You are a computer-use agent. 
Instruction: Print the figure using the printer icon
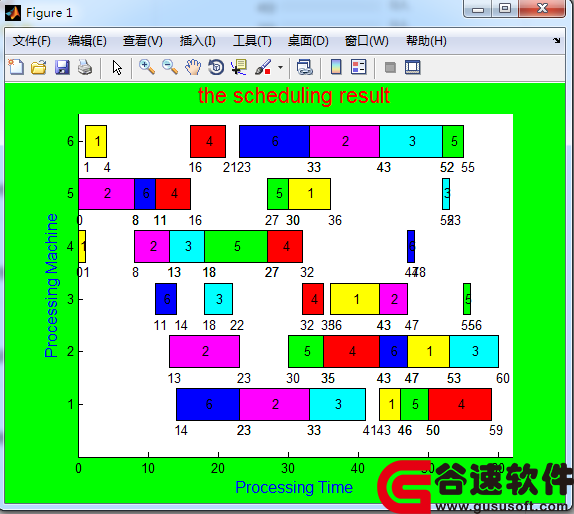[85, 68]
